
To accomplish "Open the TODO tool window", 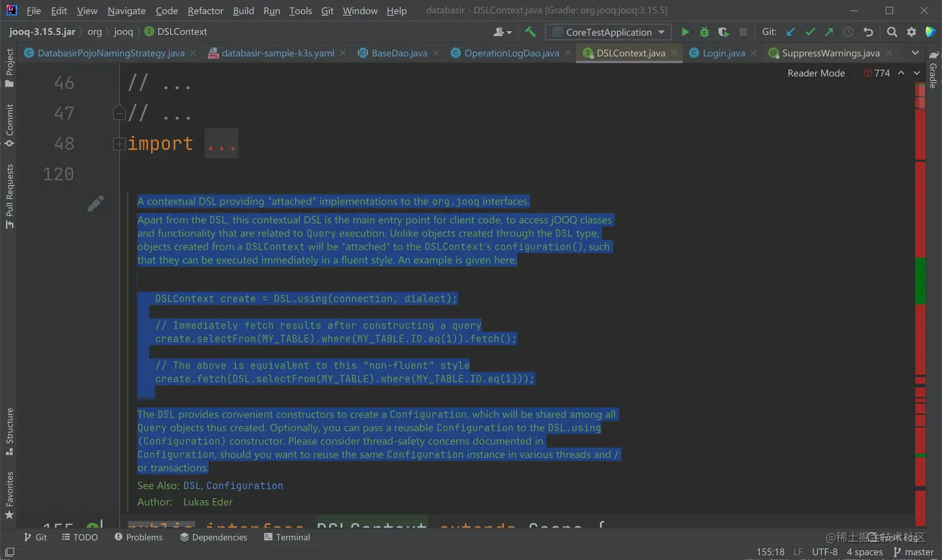I will point(80,537).
